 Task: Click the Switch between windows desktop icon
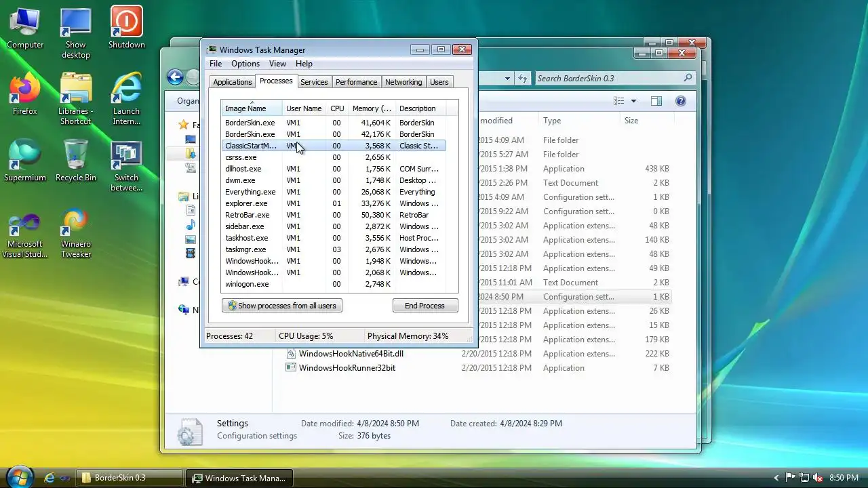[127, 166]
